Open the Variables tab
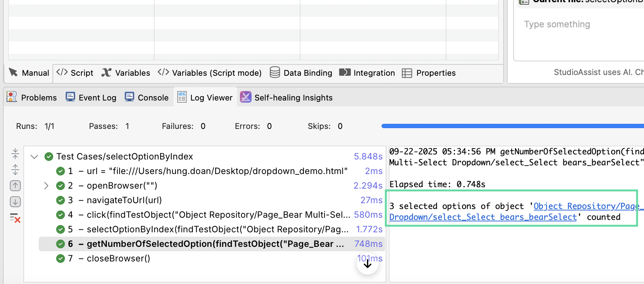Image resolution: width=644 pixels, height=284 pixels. [126, 73]
